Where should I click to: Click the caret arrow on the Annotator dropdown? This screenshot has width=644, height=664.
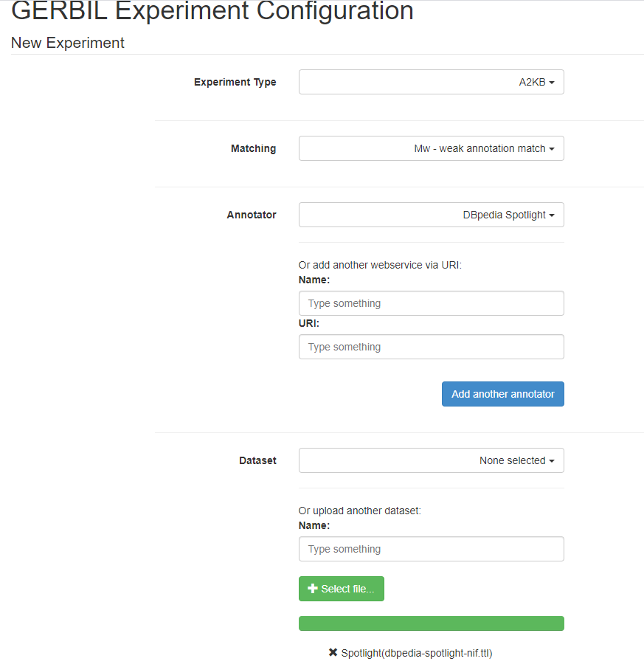click(x=551, y=215)
